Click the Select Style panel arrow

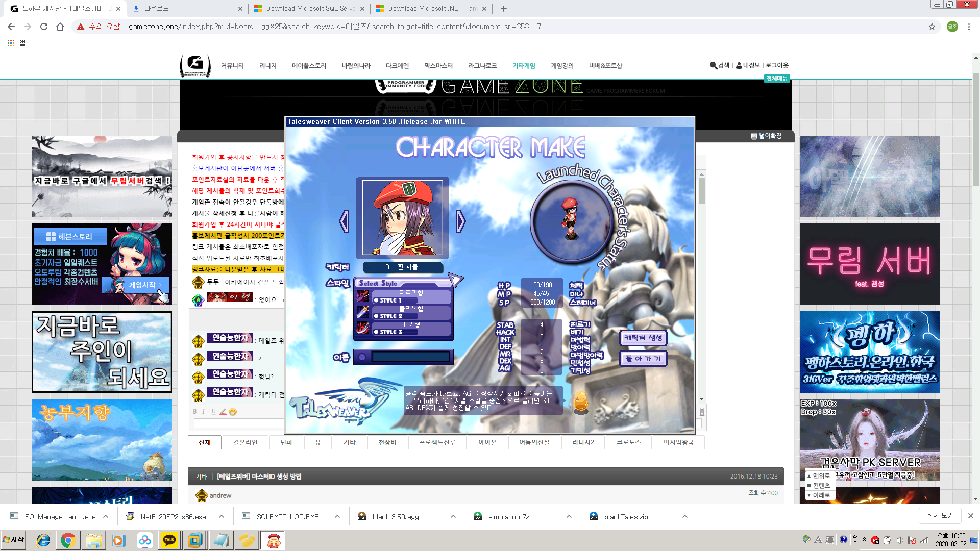455,280
